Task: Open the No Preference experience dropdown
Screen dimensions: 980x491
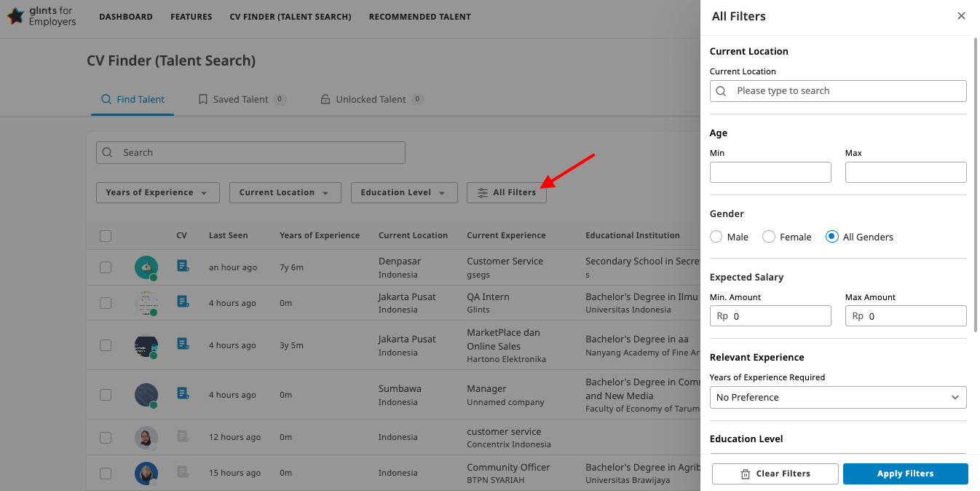Action: pyautogui.click(x=837, y=397)
